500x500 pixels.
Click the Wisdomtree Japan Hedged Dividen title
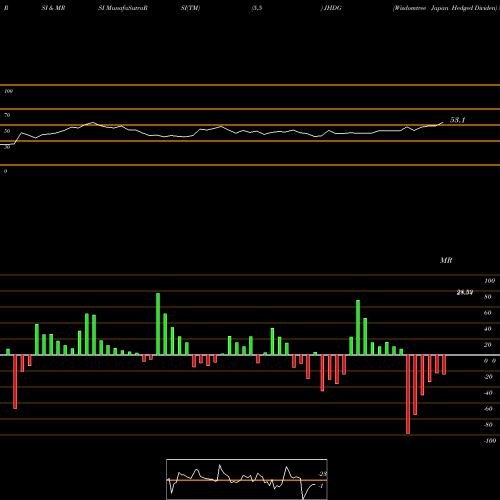(x=446, y=8)
